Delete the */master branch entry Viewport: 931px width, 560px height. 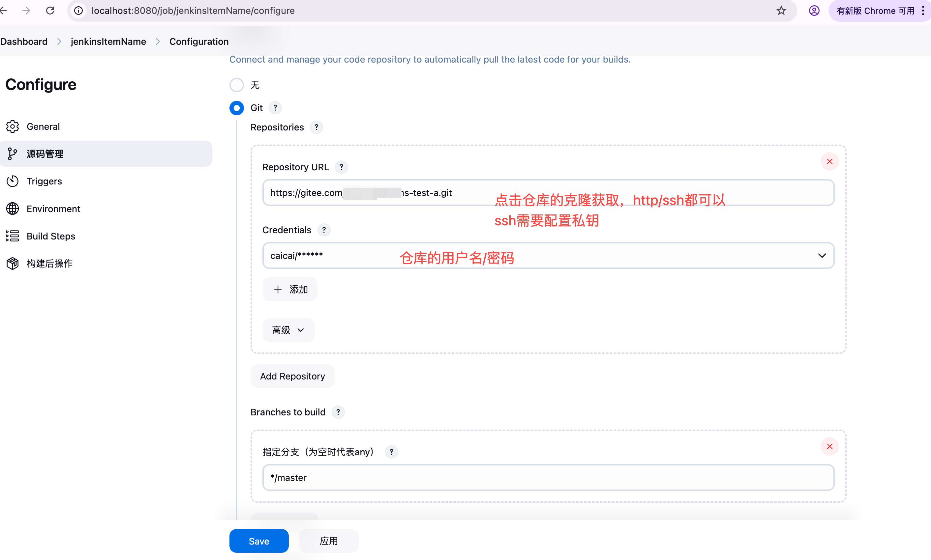coord(829,446)
